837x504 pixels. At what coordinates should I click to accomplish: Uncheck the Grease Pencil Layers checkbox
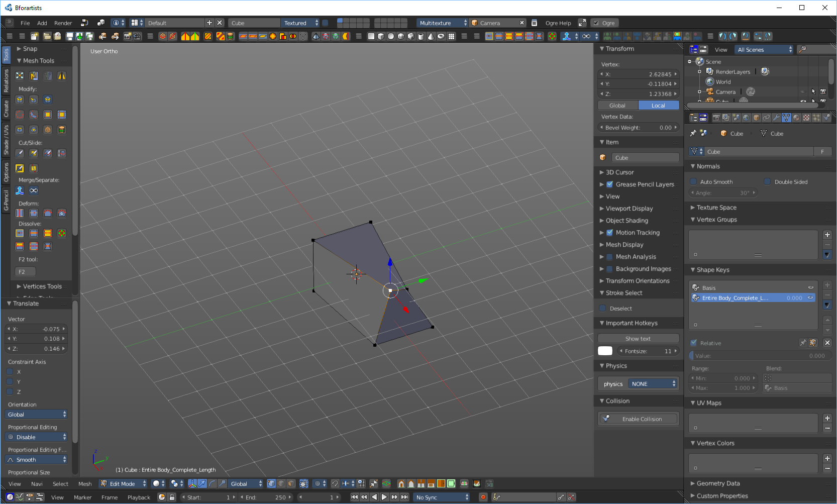609,184
